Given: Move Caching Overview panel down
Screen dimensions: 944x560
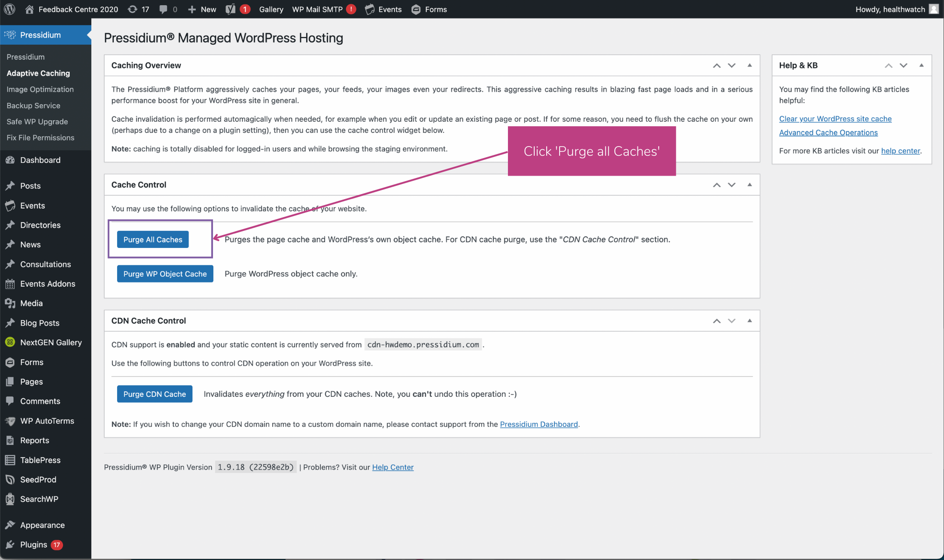Looking at the screenshot, I should point(732,65).
